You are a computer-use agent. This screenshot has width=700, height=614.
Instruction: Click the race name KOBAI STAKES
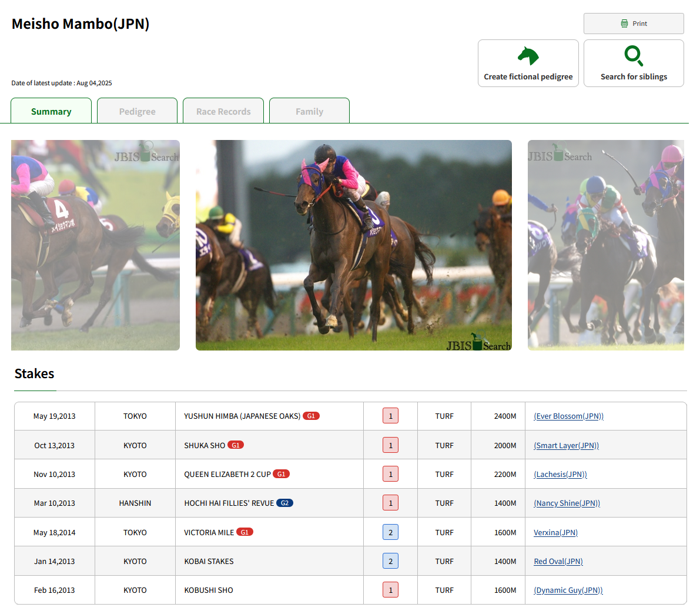pyautogui.click(x=209, y=562)
